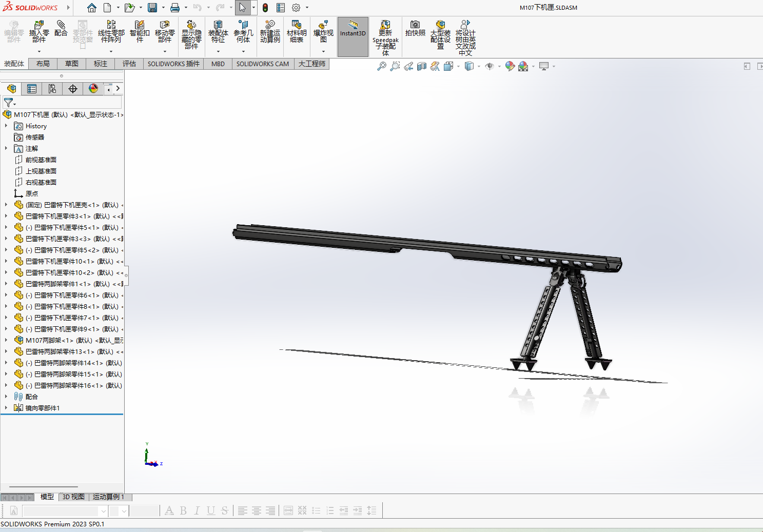Open 材料明细表 (Bill of Materials) tool

pos(297,32)
